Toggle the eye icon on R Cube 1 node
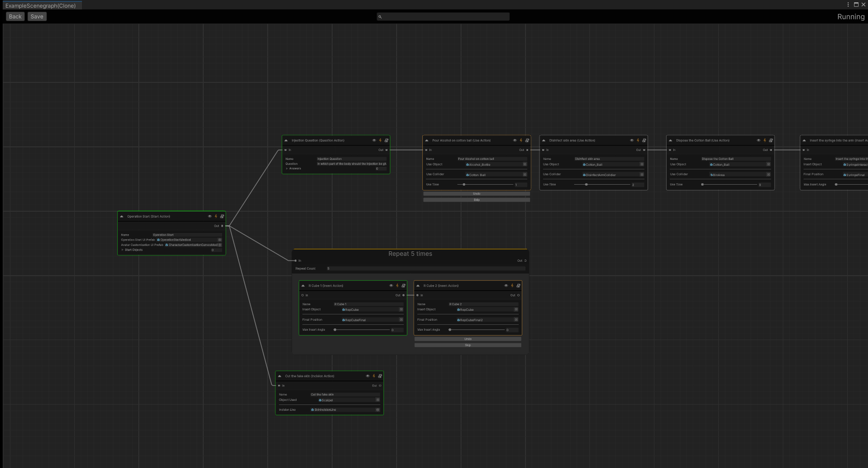The height and width of the screenshot is (468, 868). click(x=391, y=285)
